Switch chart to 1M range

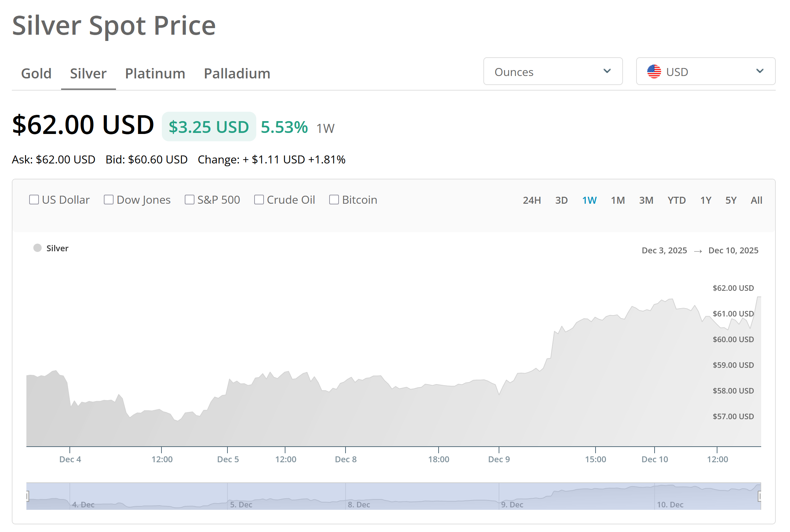coord(618,200)
